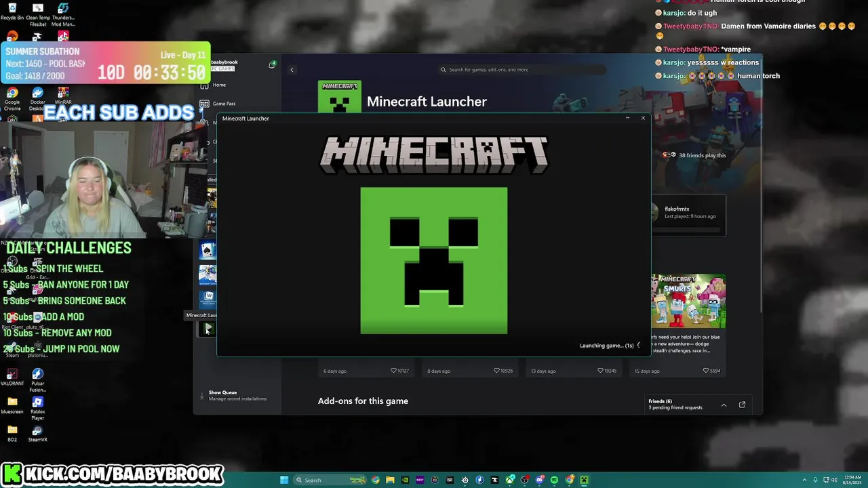868x488 pixels.
Task: Open BO2 folder on desktop
Action: pyautogui.click(x=12, y=433)
